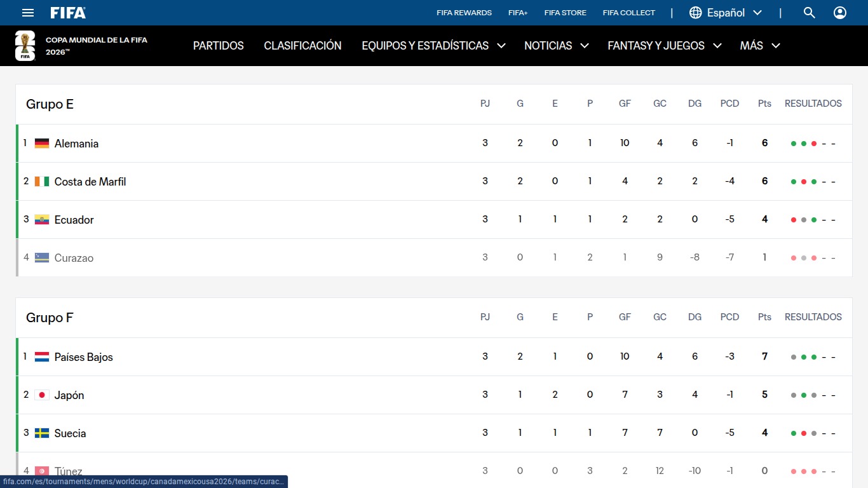Open Costa de Marfil team page

pos(90,182)
